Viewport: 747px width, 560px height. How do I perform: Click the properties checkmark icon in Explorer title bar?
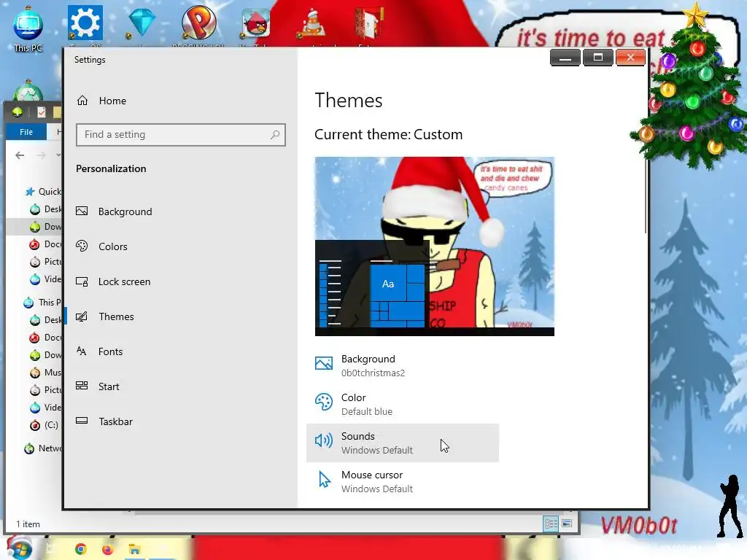click(42, 112)
